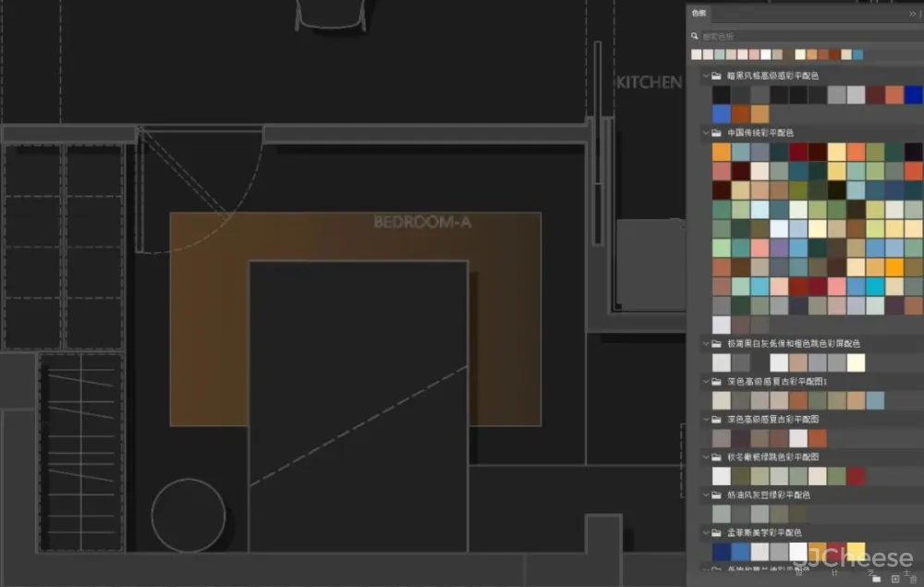Click the delete swatch trash icon
The height and width of the screenshot is (587, 924).
click(x=912, y=578)
